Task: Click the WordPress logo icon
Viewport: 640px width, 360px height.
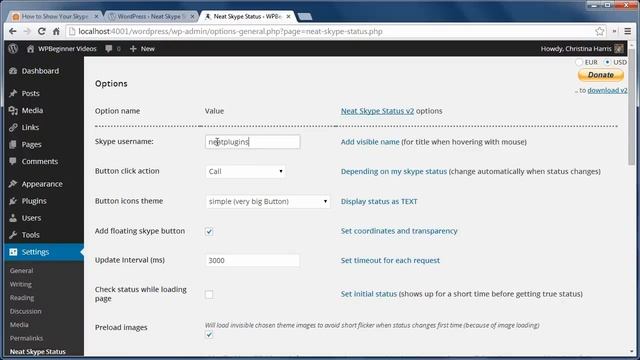Action: click(x=13, y=49)
